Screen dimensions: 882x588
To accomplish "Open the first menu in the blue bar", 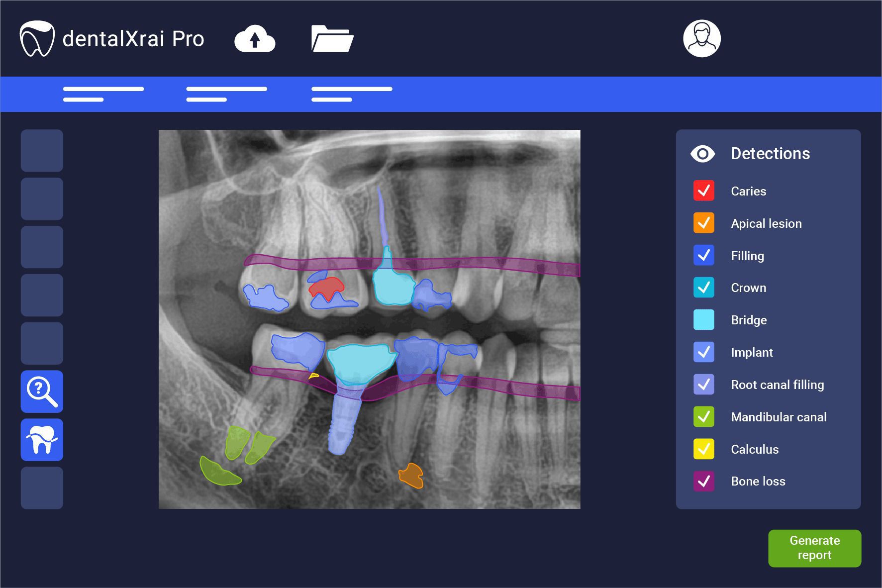I will (x=102, y=94).
